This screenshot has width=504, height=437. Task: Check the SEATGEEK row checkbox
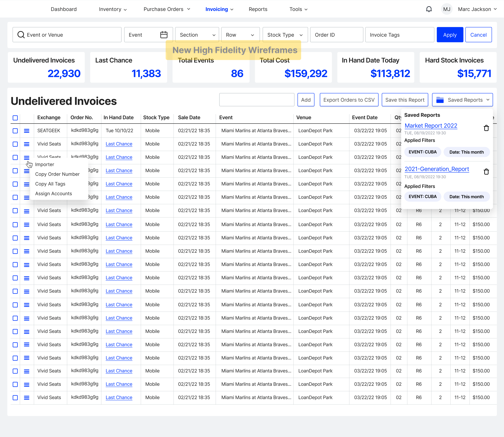(x=15, y=131)
